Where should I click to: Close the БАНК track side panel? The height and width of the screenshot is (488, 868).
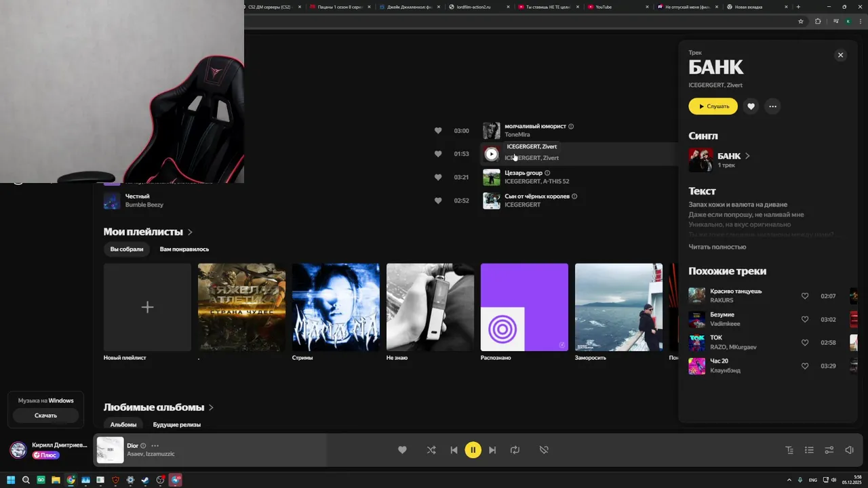tap(840, 55)
